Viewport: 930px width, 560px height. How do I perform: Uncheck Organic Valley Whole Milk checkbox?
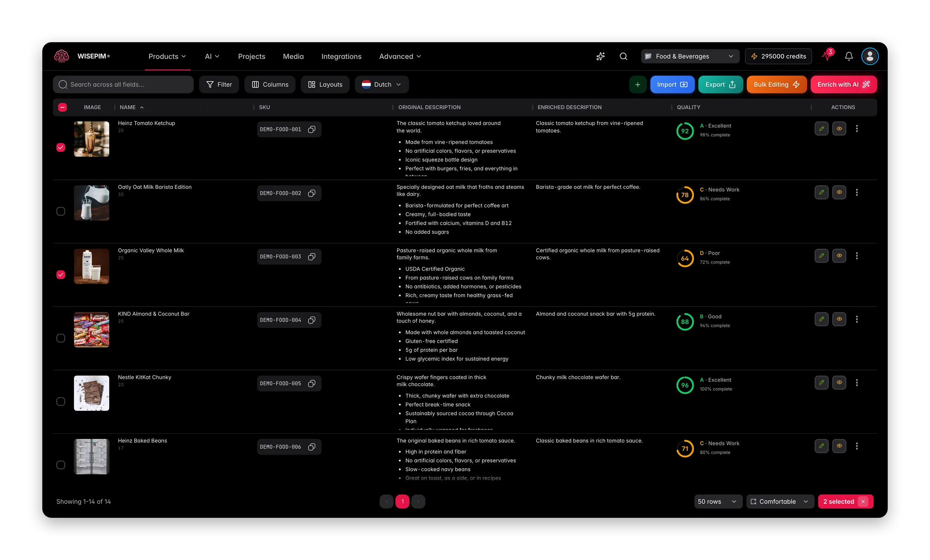61,275
